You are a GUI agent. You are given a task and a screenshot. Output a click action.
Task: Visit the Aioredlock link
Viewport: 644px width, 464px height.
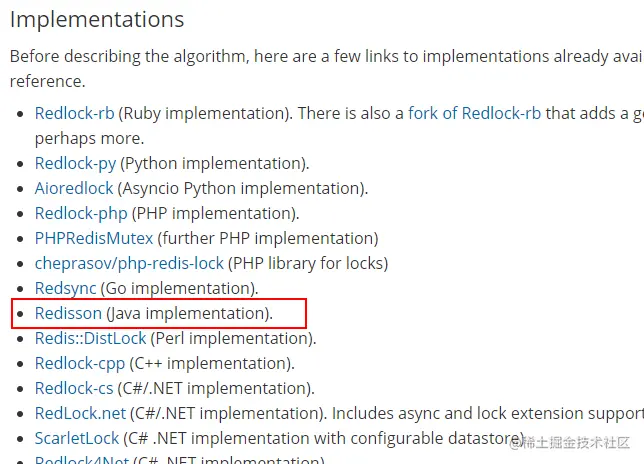pyautogui.click(x=74, y=188)
